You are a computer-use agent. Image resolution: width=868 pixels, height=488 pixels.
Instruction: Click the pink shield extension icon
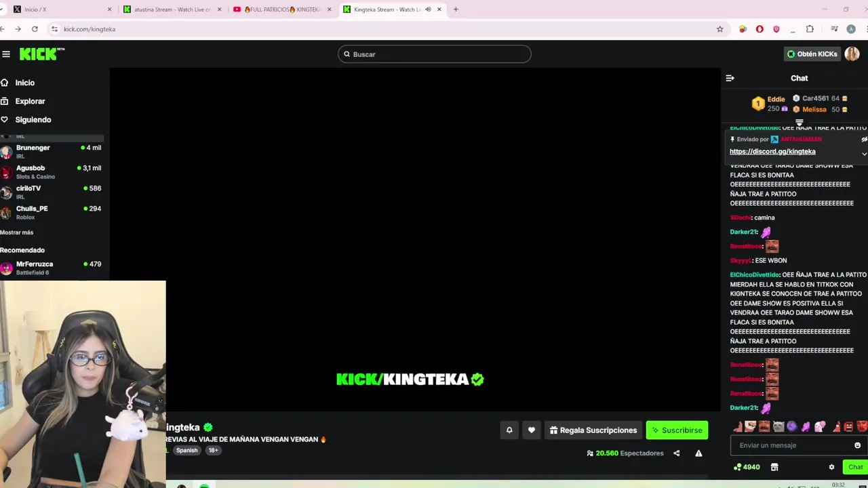click(776, 29)
